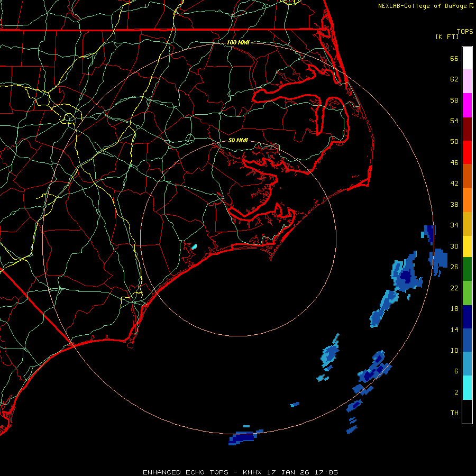Click the [K FT] units label
This screenshot has height=476, width=476.
pyautogui.click(x=447, y=36)
